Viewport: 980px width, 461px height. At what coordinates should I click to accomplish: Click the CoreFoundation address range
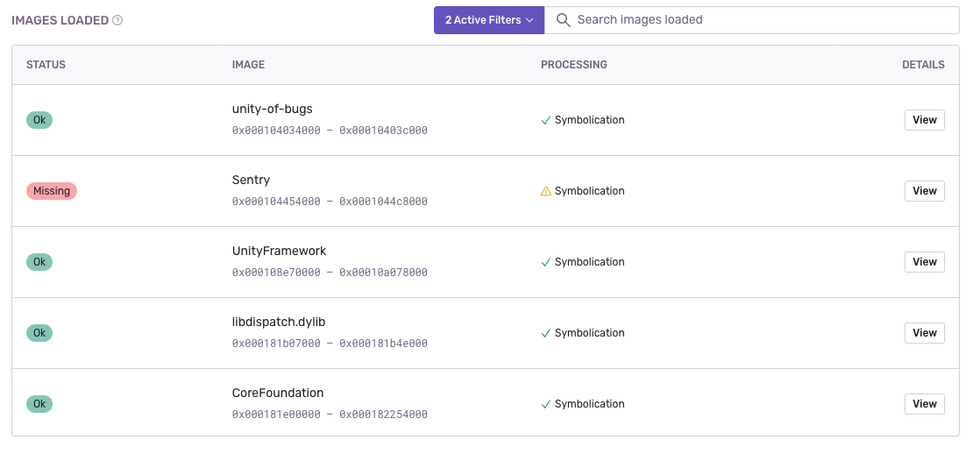tap(330, 415)
